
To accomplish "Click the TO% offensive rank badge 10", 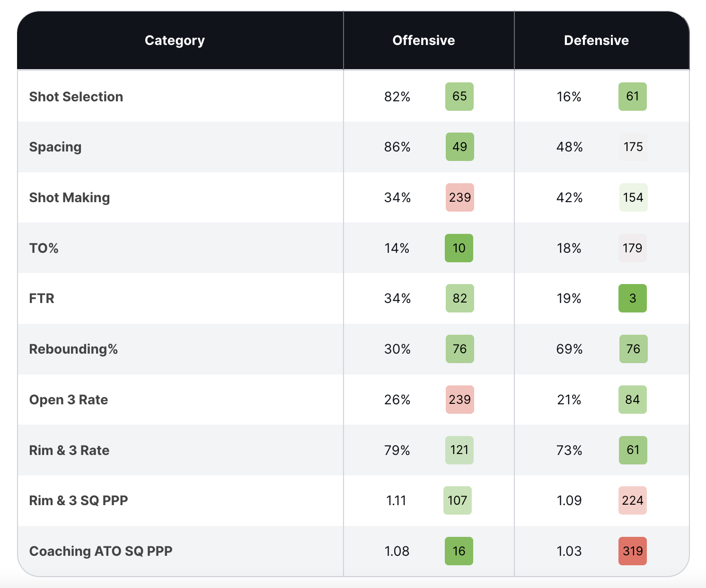I will (459, 248).
